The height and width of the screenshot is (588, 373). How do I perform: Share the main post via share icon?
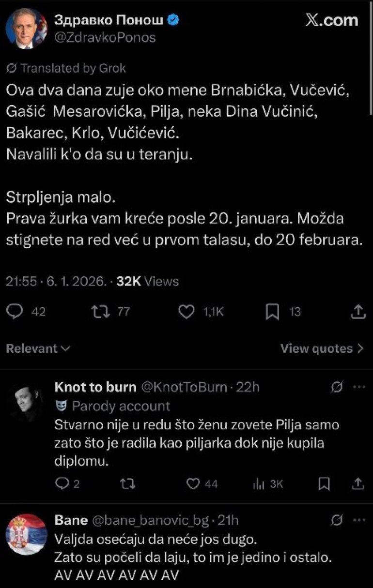[x=357, y=312]
